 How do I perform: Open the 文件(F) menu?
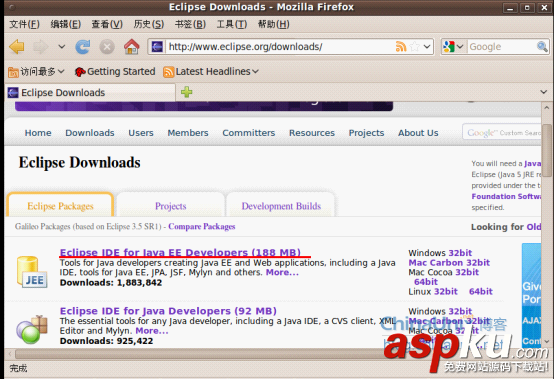(x=24, y=24)
